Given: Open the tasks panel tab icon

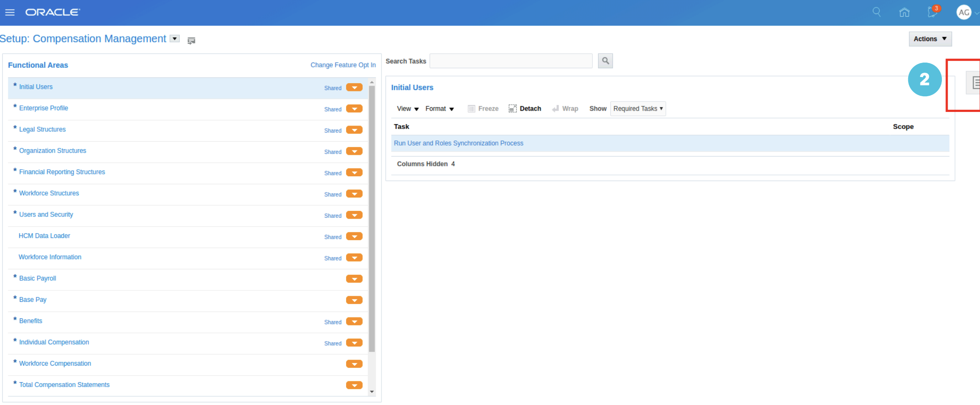Looking at the screenshot, I should point(974,82).
